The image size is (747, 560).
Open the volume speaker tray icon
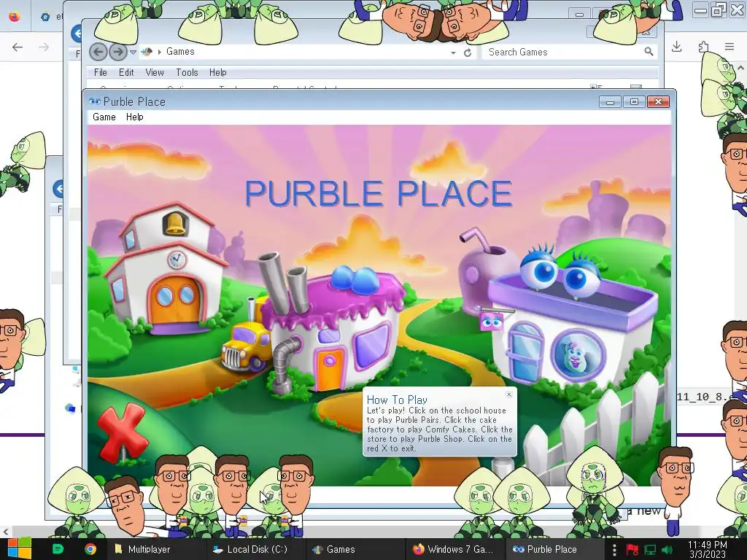[x=667, y=550]
